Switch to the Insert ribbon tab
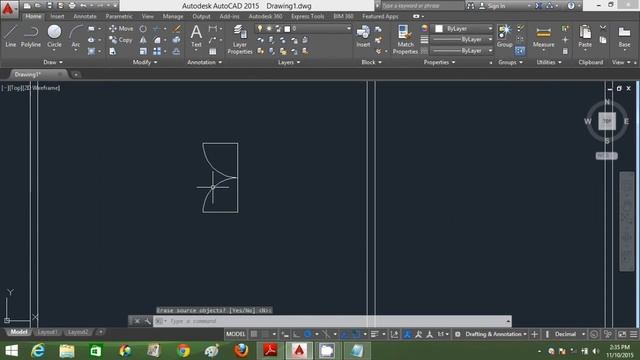Image resolution: width=640 pixels, height=360 pixels. pyautogui.click(x=58, y=17)
